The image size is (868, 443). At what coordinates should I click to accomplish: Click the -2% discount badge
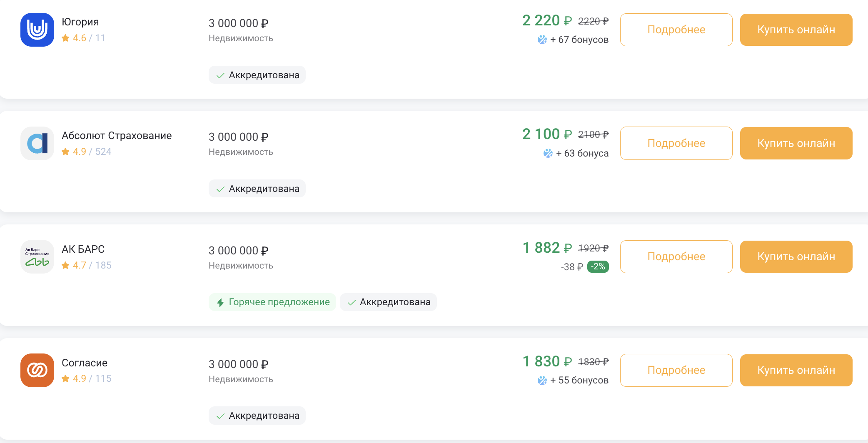tap(598, 266)
